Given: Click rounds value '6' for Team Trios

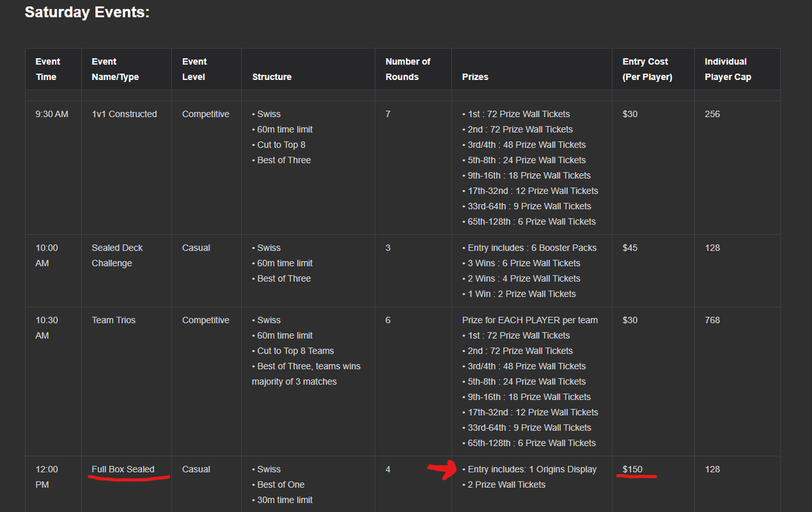Looking at the screenshot, I should pos(388,320).
